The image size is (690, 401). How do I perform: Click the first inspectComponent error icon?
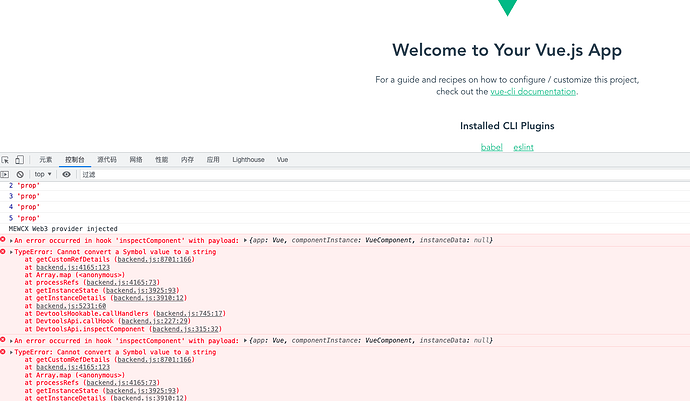coord(3,240)
